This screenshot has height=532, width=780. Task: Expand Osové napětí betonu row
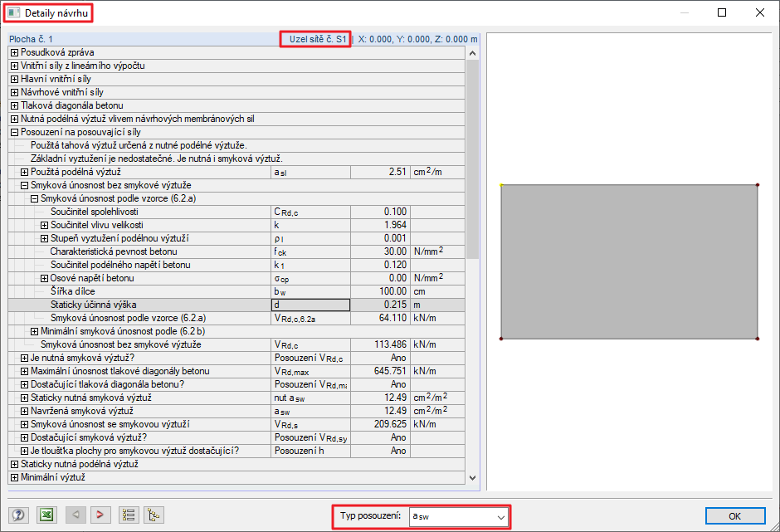pyautogui.click(x=44, y=278)
